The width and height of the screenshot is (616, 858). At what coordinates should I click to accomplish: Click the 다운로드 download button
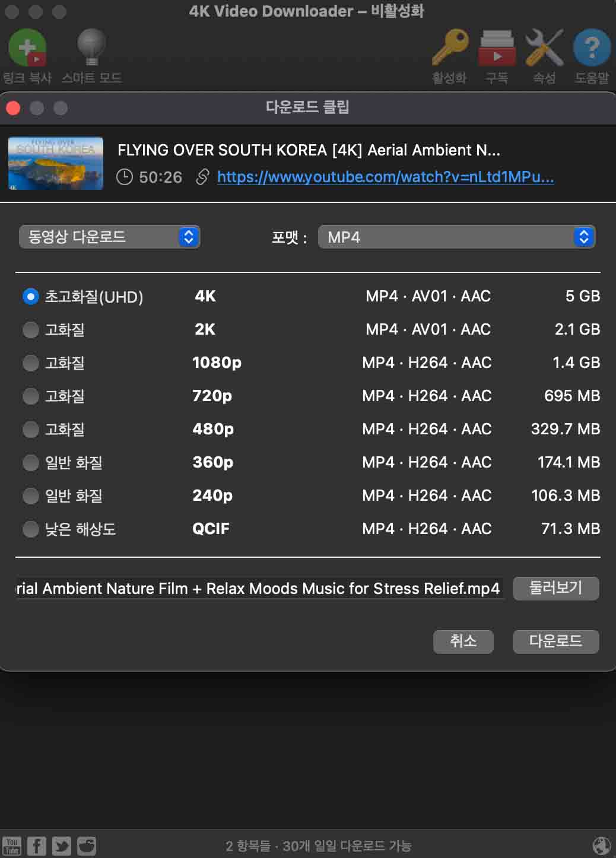point(555,641)
